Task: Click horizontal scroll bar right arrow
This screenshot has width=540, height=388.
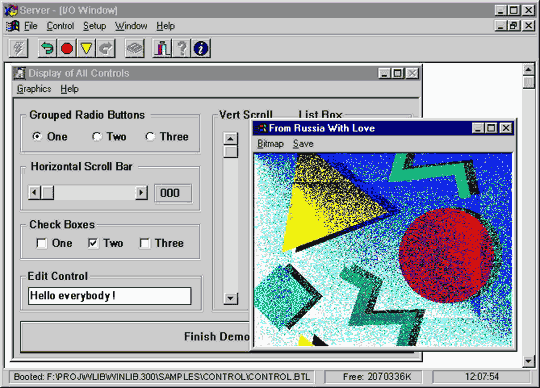Action: point(141,193)
